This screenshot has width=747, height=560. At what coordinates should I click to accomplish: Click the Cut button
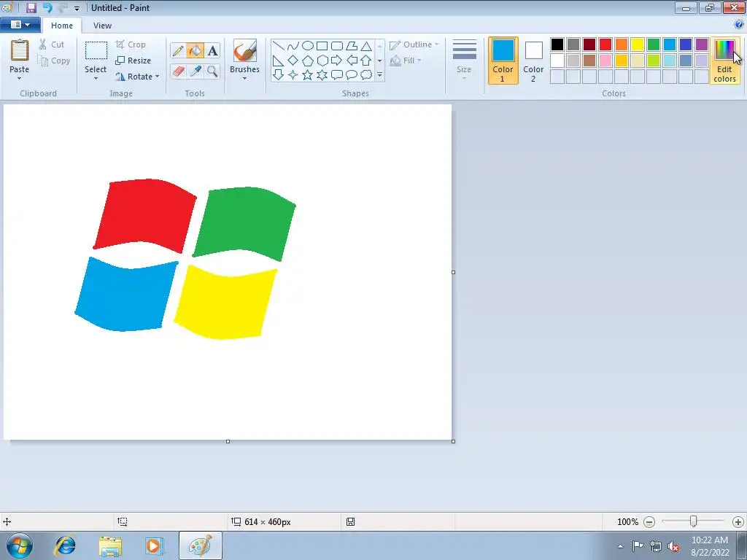52,44
